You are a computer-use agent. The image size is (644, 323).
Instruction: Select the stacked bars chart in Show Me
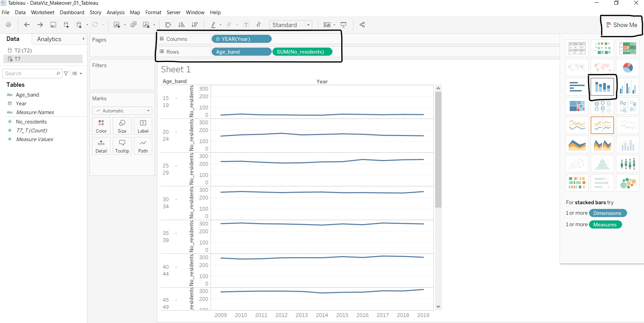(602, 87)
